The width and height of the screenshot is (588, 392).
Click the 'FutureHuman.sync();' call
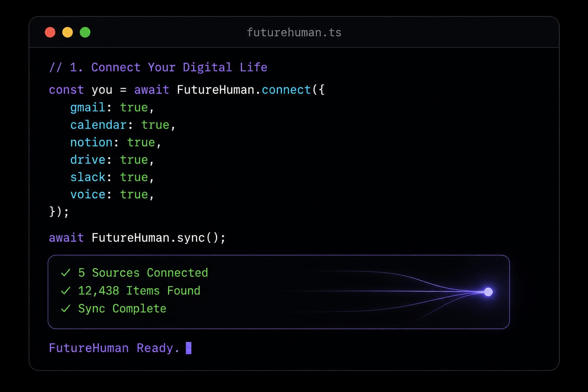pos(158,238)
